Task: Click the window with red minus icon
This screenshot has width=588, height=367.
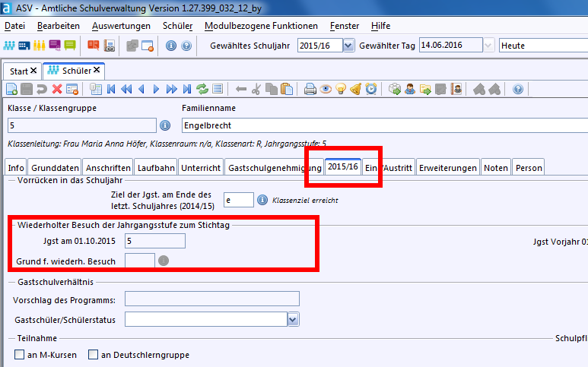Action: pos(148,46)
